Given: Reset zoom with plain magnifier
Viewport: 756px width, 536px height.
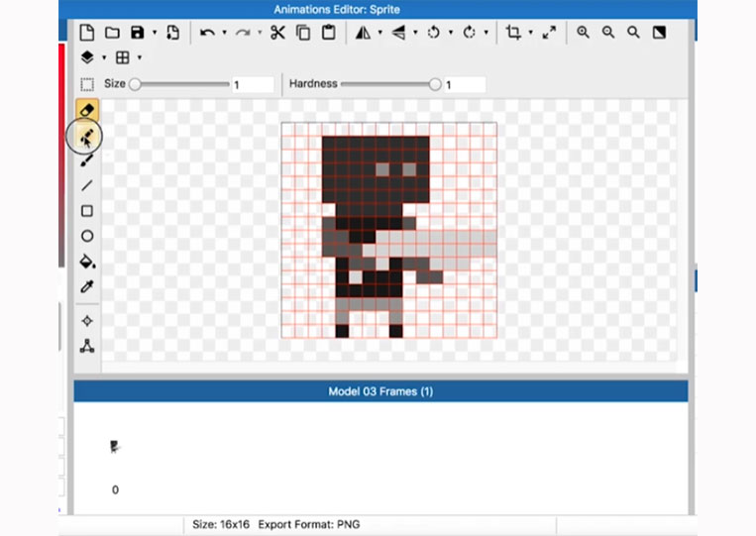Looking at the screenshot, I should click(x=633, y=33).
